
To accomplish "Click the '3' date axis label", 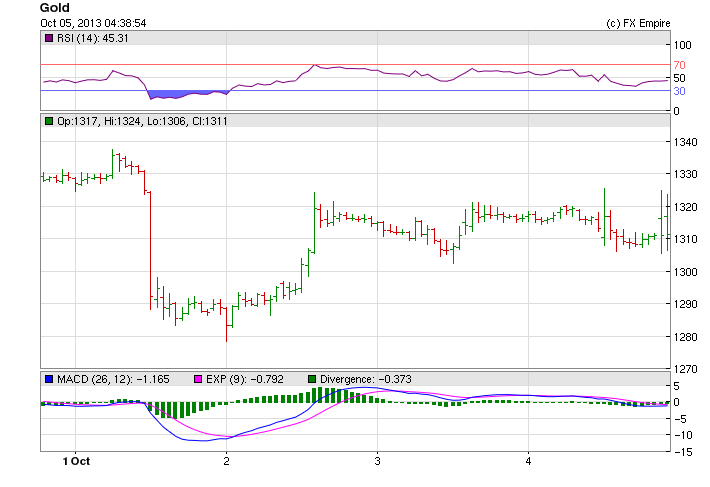I will pyautogui.click(x=377, y=461).
